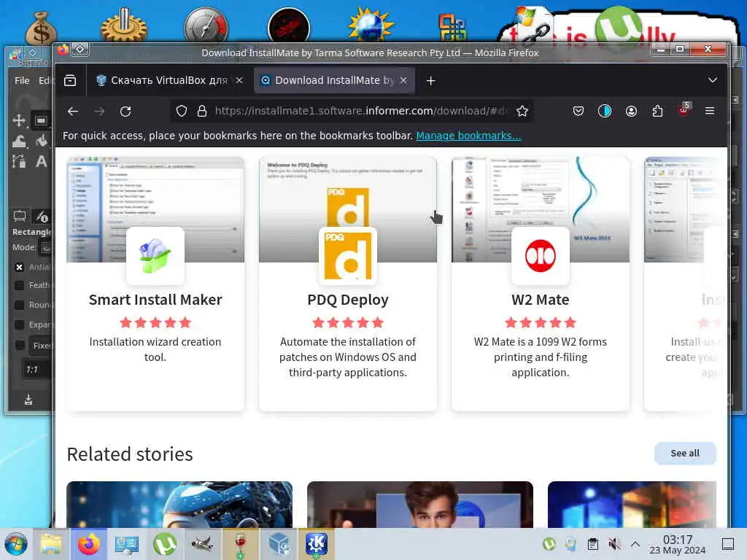The height and width of the screenshot is (560, 747).
Task: Open the KDE gear icon in taskbar
Action: (x=317, y=544)
